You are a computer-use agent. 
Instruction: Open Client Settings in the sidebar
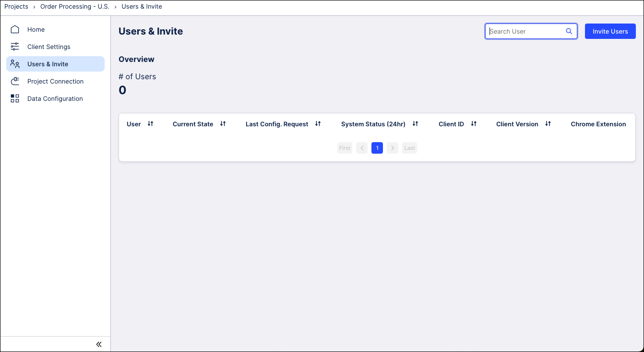55,47
